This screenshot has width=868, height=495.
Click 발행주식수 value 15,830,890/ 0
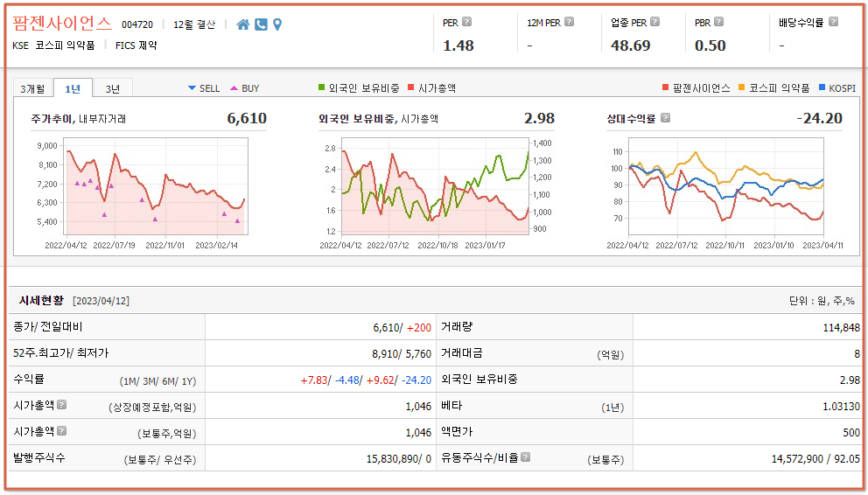pyautogui.click(x=399, y=458)
